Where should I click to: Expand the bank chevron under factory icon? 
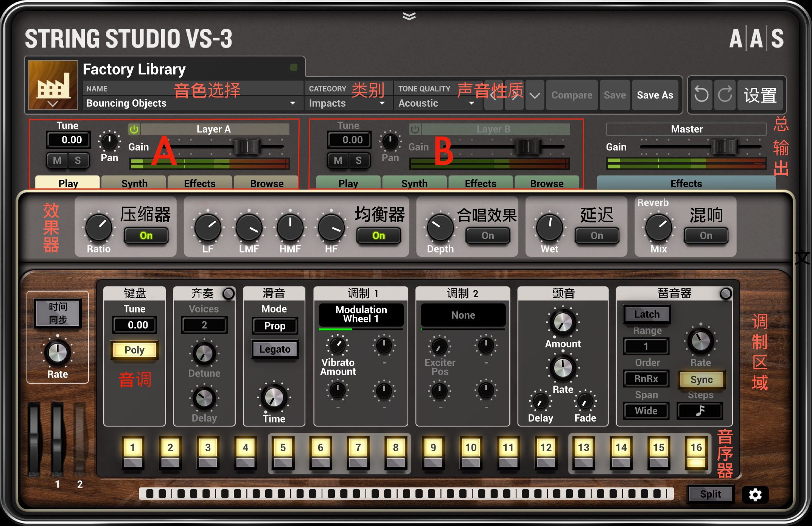(x=53, y=104)
